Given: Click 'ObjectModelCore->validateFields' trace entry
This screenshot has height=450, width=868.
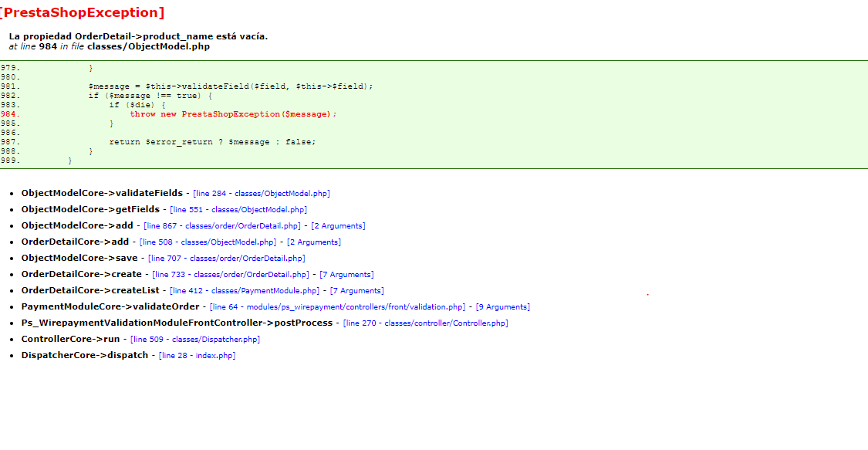Looking at the screenshot, I should pyautogui.click(x=102, y=193).
